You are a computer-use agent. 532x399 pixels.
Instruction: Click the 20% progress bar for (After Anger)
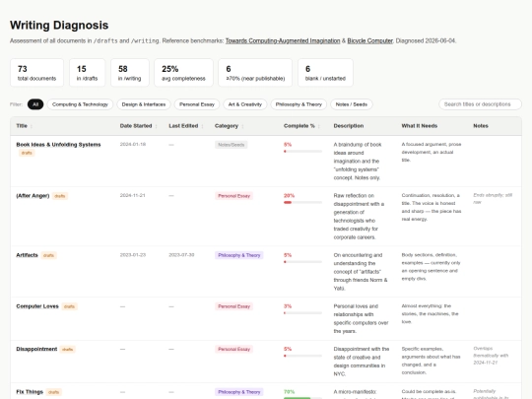[302, 203]
